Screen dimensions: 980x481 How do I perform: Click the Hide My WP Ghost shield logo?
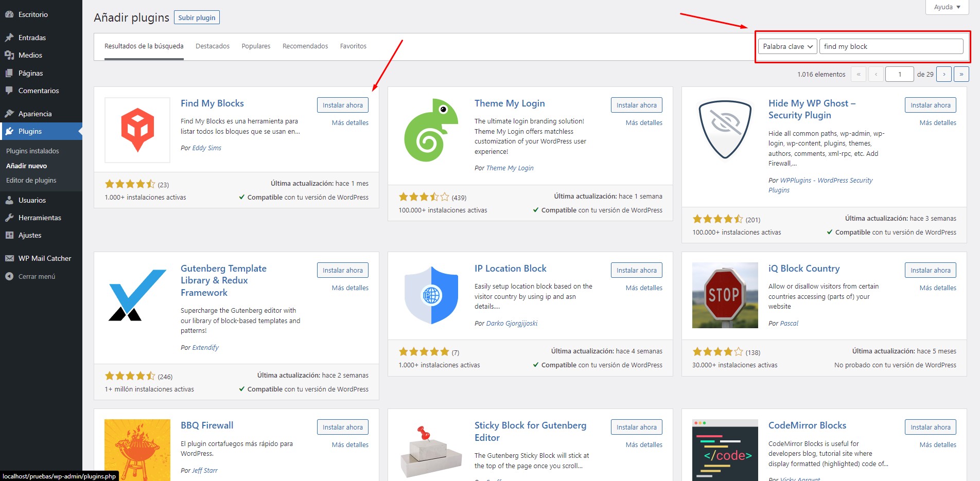(x=725, y=130)
